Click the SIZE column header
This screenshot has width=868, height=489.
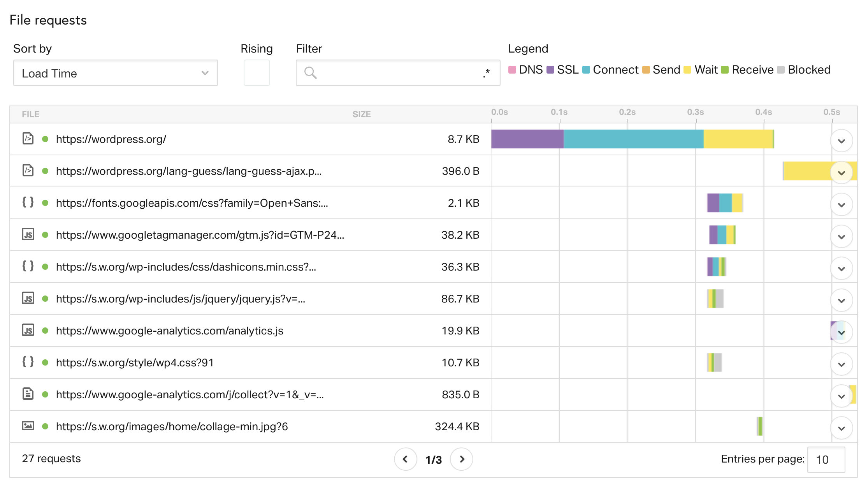[361, 114]
